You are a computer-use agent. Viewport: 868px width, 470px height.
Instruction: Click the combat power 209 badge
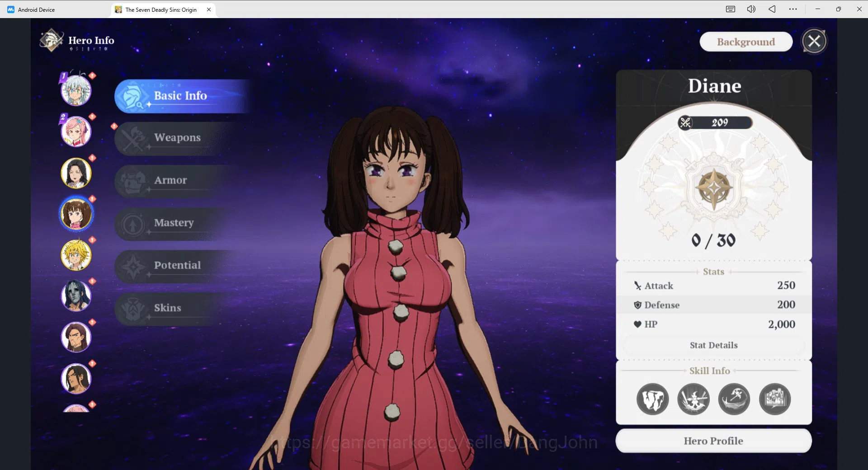pos(715,122)
